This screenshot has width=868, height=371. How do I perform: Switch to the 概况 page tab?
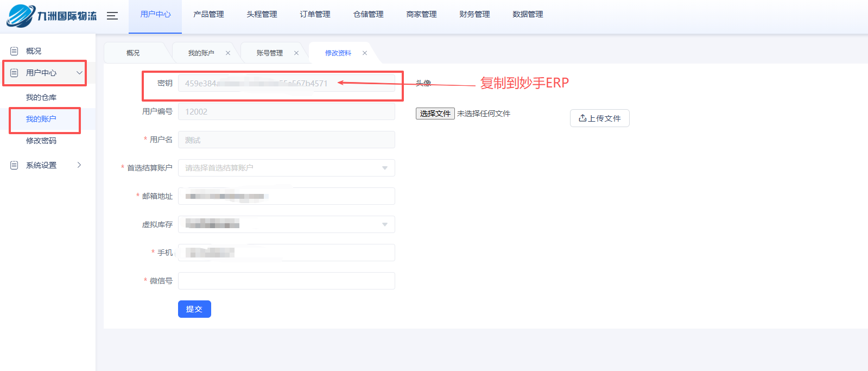tap(133, 53)
